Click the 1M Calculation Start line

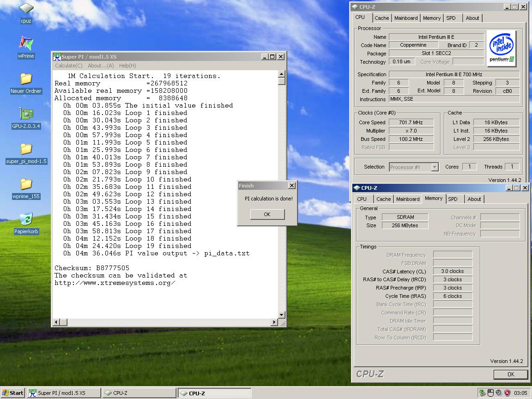(x=144, y=76)
